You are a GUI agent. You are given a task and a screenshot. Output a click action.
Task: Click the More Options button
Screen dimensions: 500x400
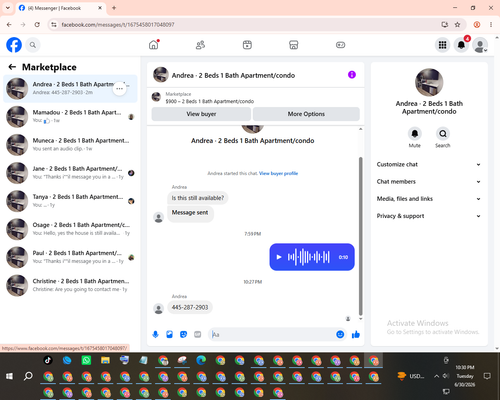pos(306,114)
